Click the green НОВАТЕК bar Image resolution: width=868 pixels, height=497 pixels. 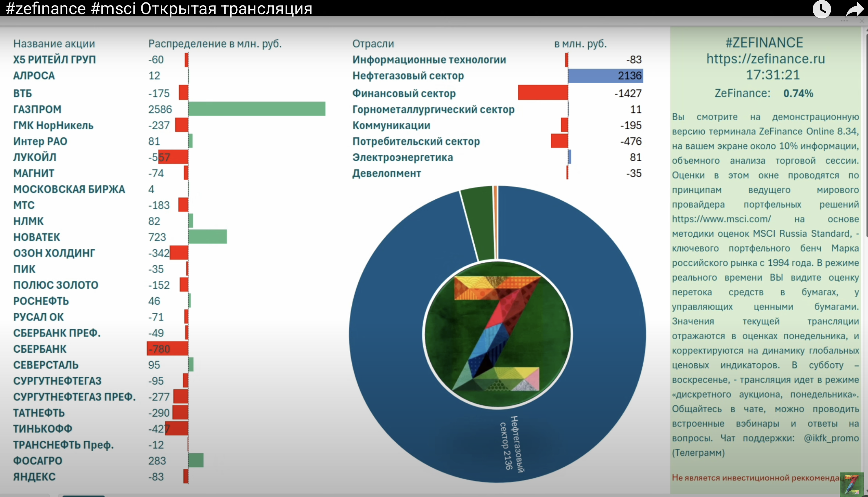207,237
